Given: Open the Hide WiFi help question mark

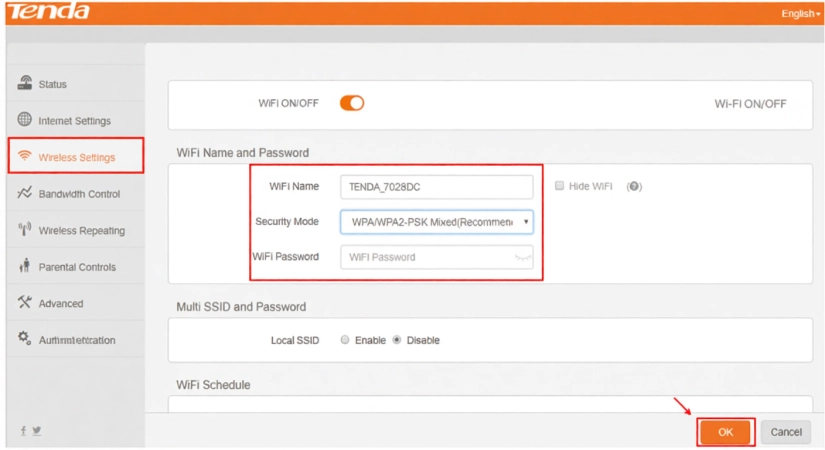Looking at the screenshot, I should pos(633,187).
